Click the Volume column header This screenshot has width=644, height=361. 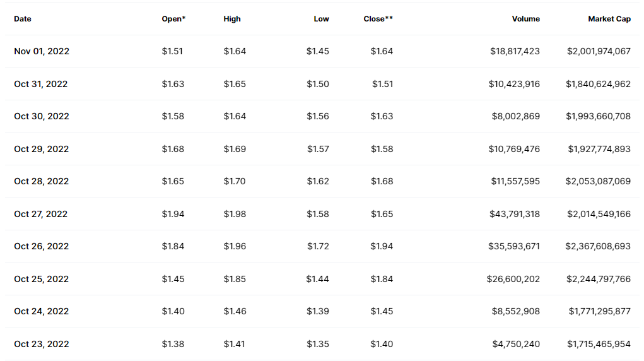[525, 19]
